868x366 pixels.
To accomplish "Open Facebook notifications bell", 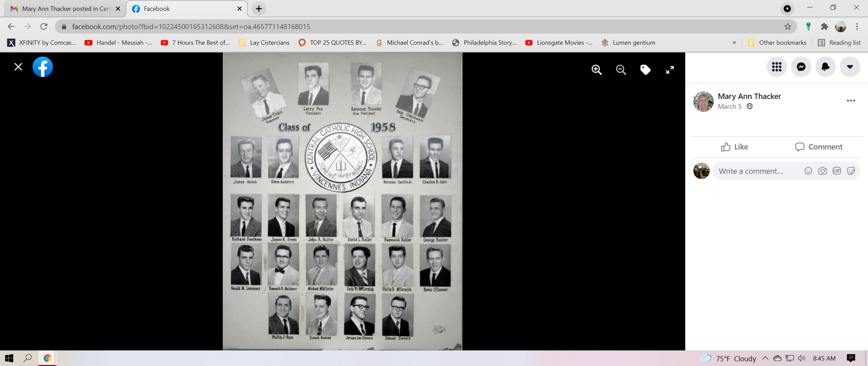I will tap(825, 67).
